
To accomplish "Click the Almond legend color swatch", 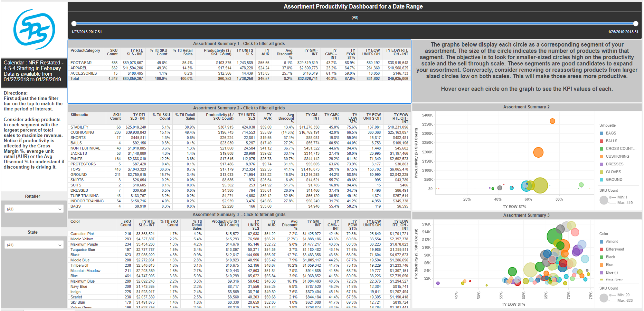I will point(601,242).
